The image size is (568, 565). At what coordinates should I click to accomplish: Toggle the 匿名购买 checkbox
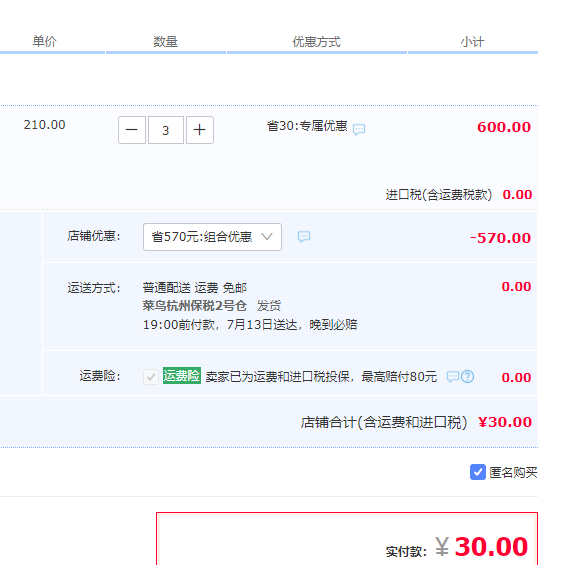478,472
